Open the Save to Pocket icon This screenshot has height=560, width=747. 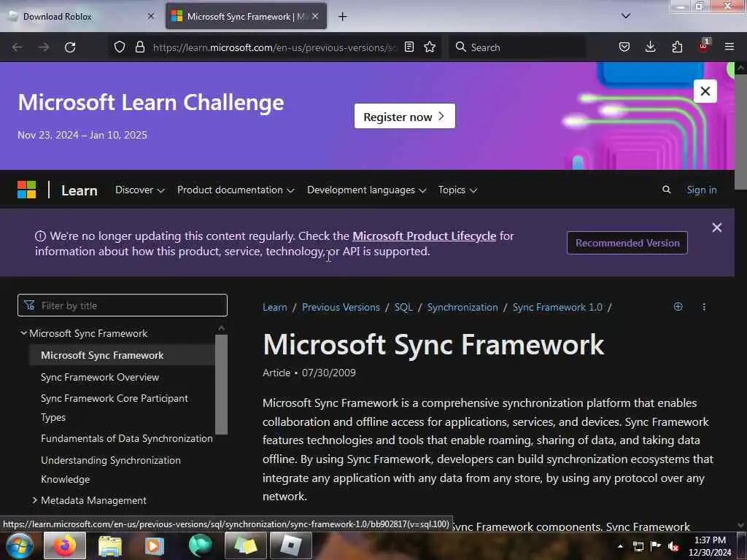tap(624, 47)
